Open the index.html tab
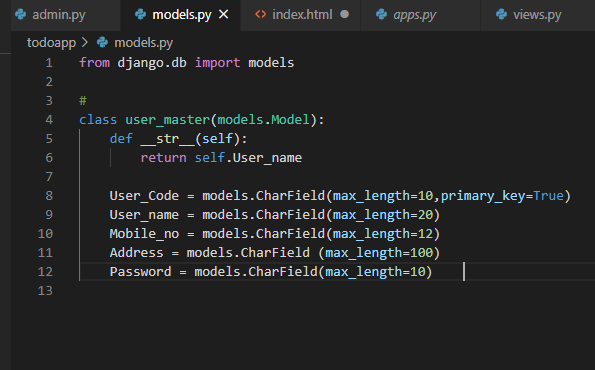The width and height of the screenshot is (595, 370). 300,15
